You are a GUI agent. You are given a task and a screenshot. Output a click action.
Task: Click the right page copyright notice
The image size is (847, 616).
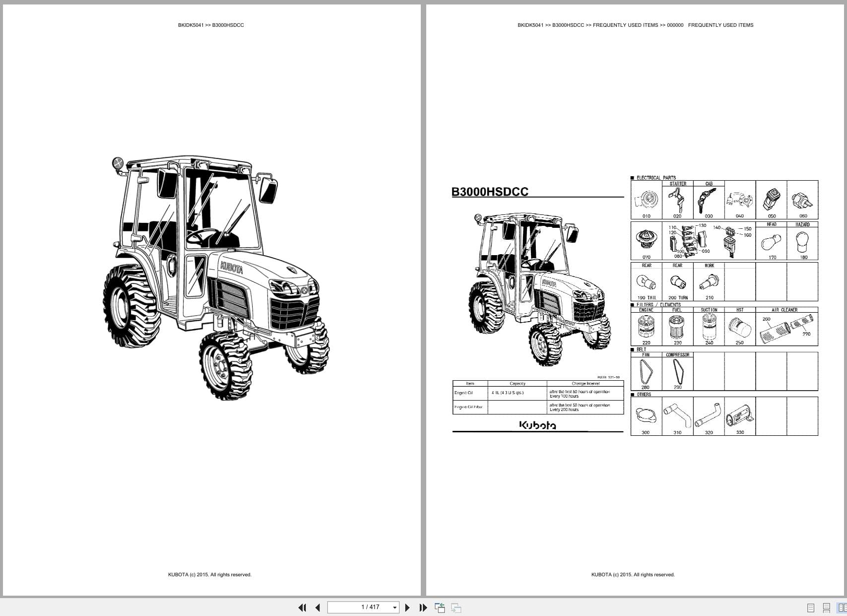(x=633, y=575)
